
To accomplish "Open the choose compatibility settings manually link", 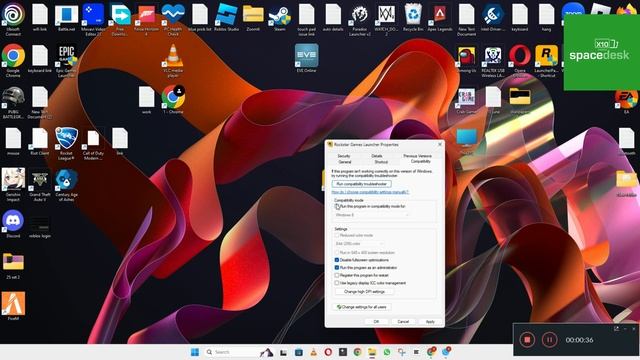I will (370, 192).
